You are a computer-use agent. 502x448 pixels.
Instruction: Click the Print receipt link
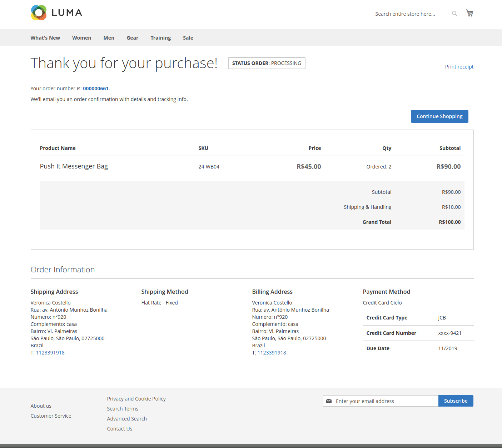point(459,67)
